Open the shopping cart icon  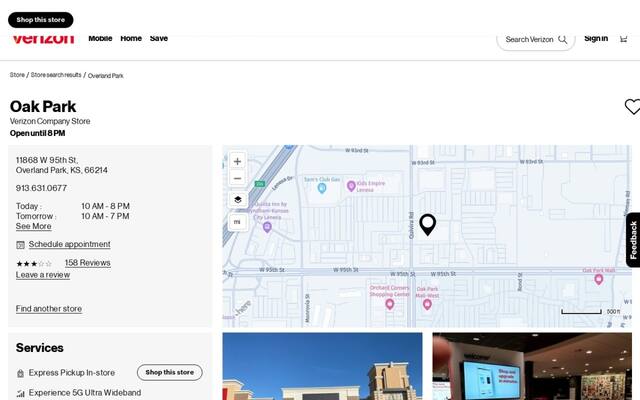click(623, 39)
